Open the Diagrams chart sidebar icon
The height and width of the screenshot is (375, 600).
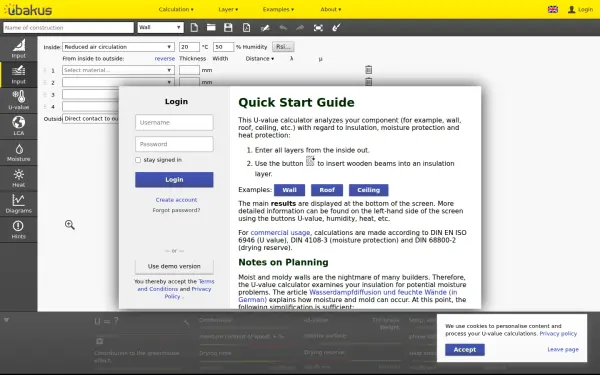18,204
